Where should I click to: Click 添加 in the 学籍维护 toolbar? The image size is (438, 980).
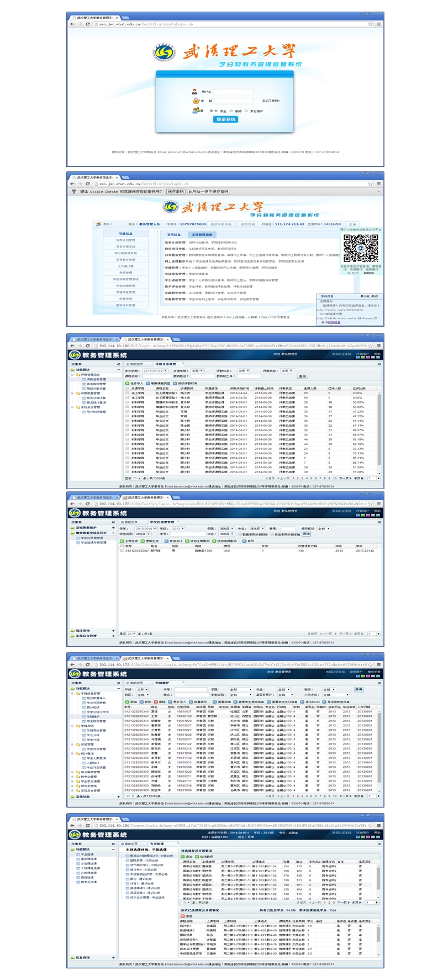click(131, 701)
